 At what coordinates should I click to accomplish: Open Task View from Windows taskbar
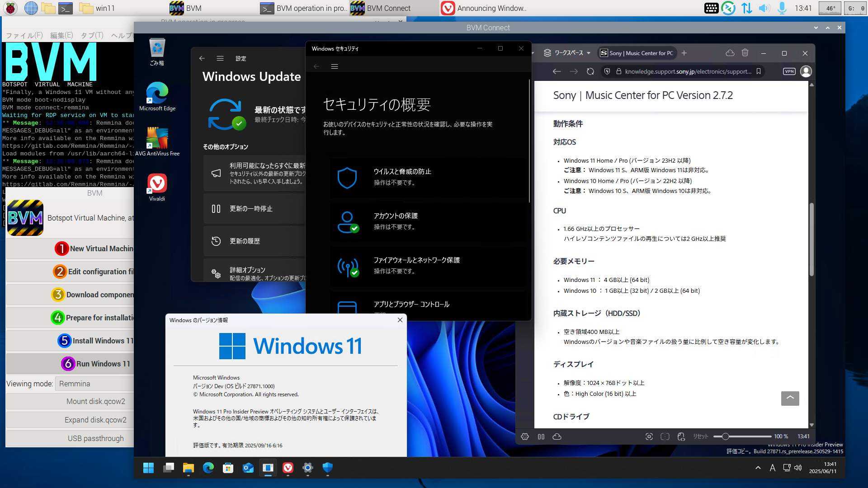click(169, 468)
